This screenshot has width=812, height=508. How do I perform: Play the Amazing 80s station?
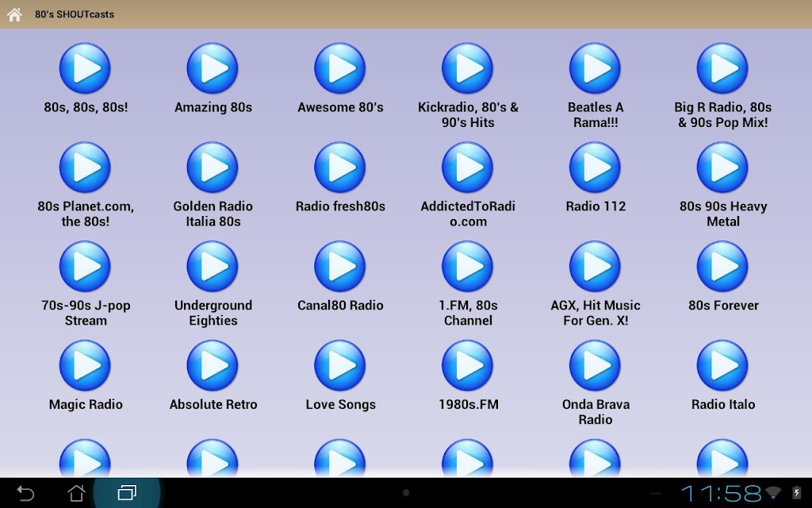click(x=213, y=68)
